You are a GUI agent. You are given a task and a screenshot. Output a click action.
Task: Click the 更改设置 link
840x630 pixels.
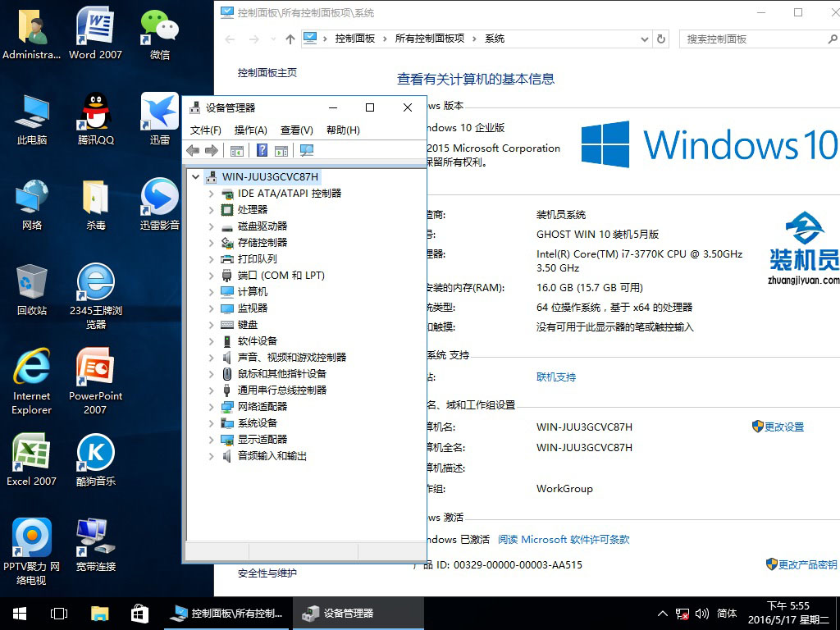click(783, 427)
